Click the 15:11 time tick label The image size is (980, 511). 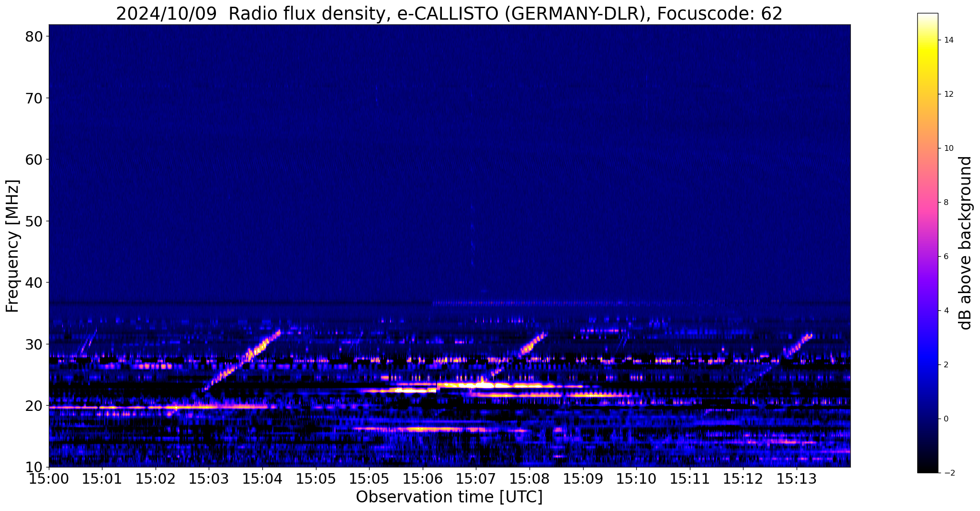[690, 479]
